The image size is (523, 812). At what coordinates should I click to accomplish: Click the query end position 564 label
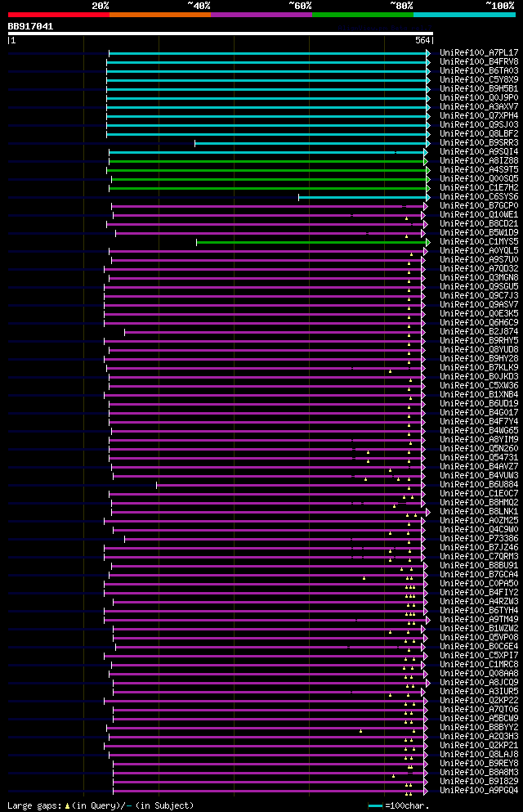(x=422, y=40)
